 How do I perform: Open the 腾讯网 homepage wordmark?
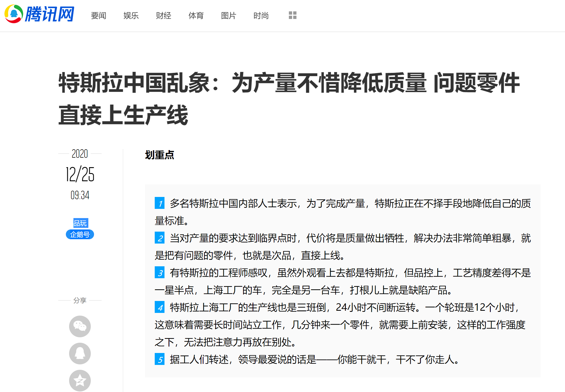(50, 14)
